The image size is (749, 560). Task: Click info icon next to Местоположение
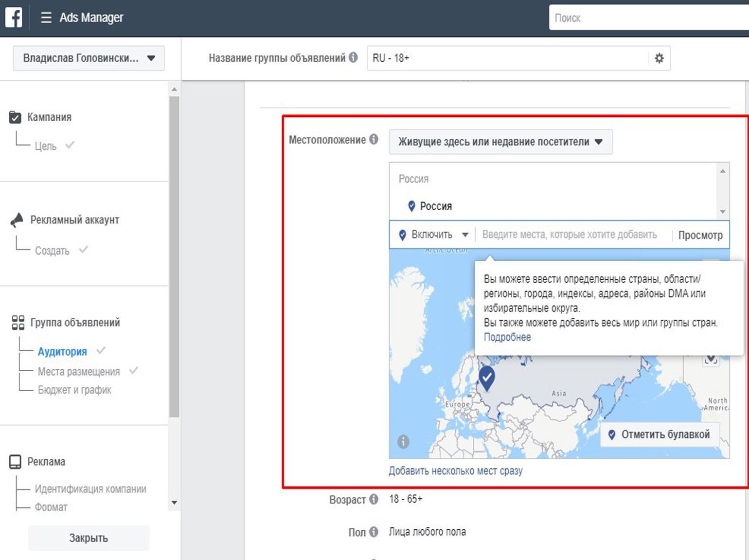tap(374, 139)
